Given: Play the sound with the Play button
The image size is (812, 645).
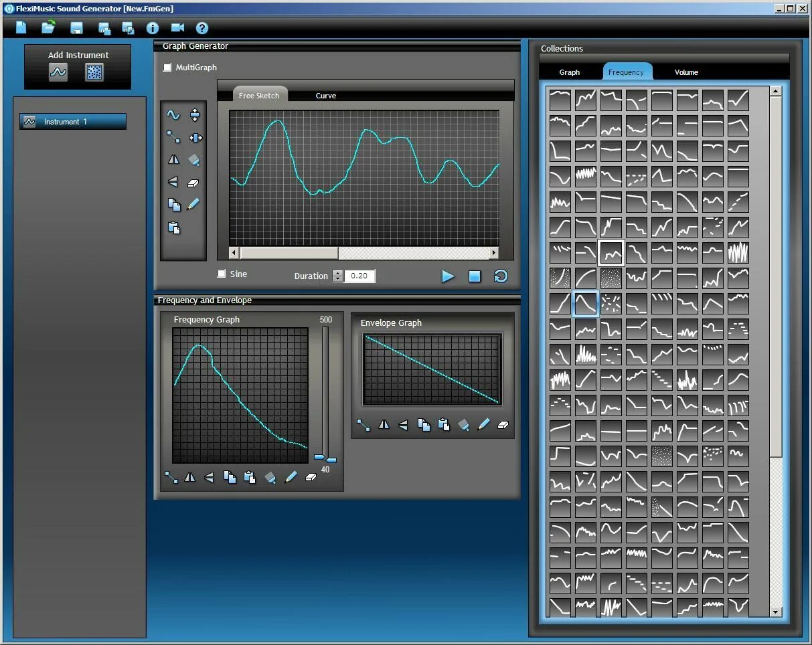Looking at the screenshot, I should coord(448,276).
